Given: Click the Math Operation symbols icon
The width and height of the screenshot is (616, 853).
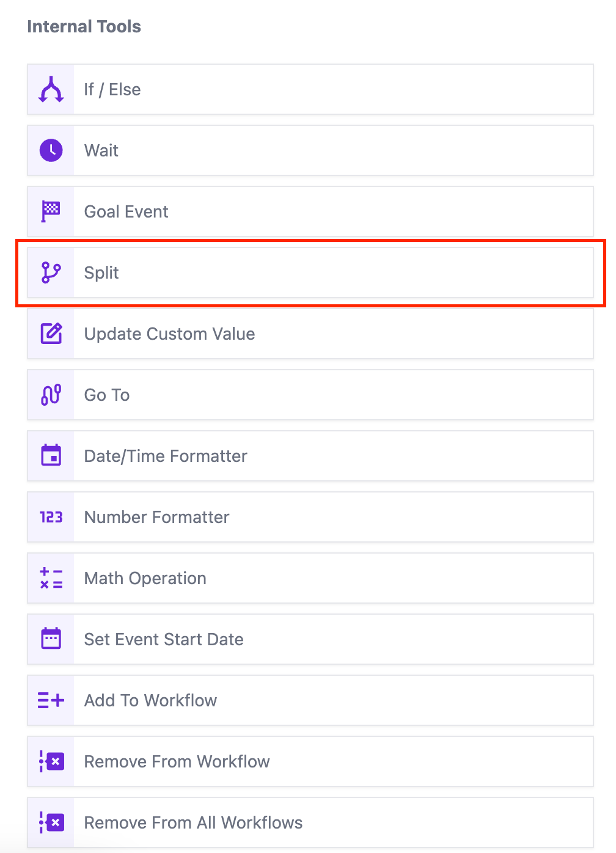Looking at the screenshot, I should coord(51,578).
